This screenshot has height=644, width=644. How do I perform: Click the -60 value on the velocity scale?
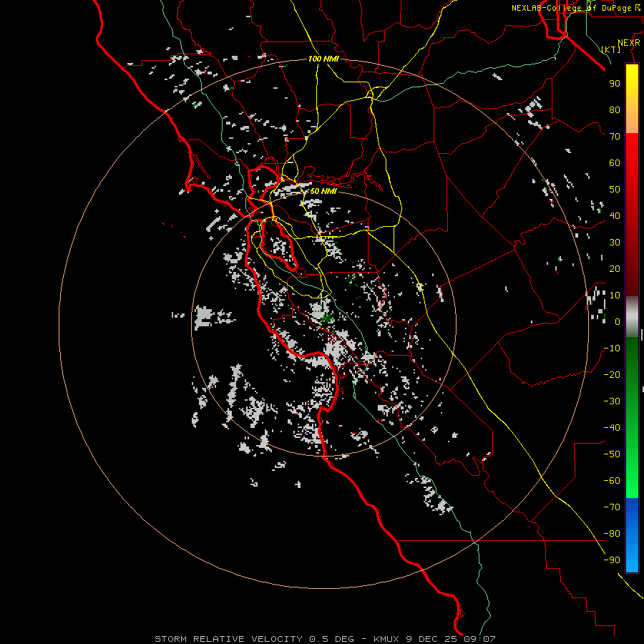coord(612,481)
